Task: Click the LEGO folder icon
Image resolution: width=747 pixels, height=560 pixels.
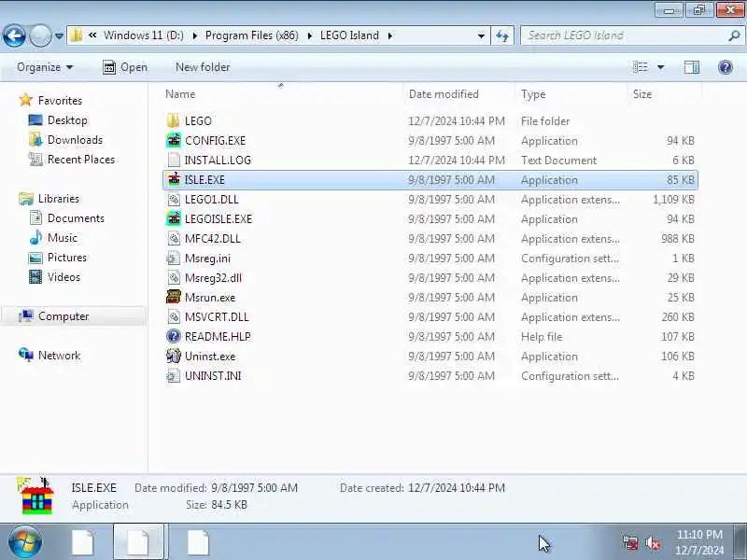Action: pyautogui.click(x=174, y=121)
